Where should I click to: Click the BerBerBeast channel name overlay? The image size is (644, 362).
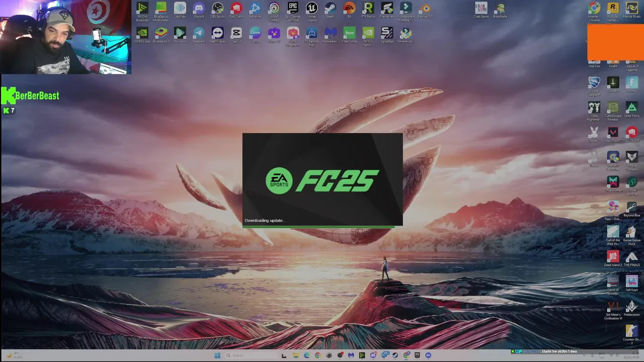(37, 96)
